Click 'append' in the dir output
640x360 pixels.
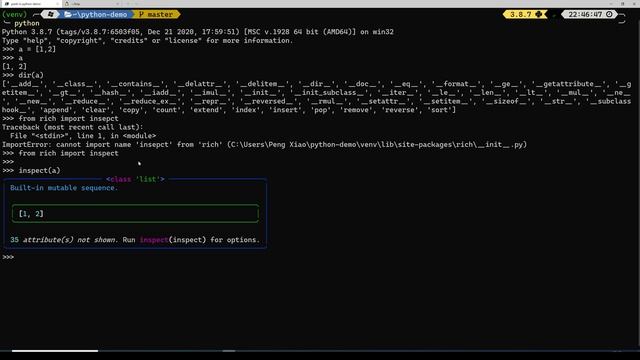pos(56,110)
